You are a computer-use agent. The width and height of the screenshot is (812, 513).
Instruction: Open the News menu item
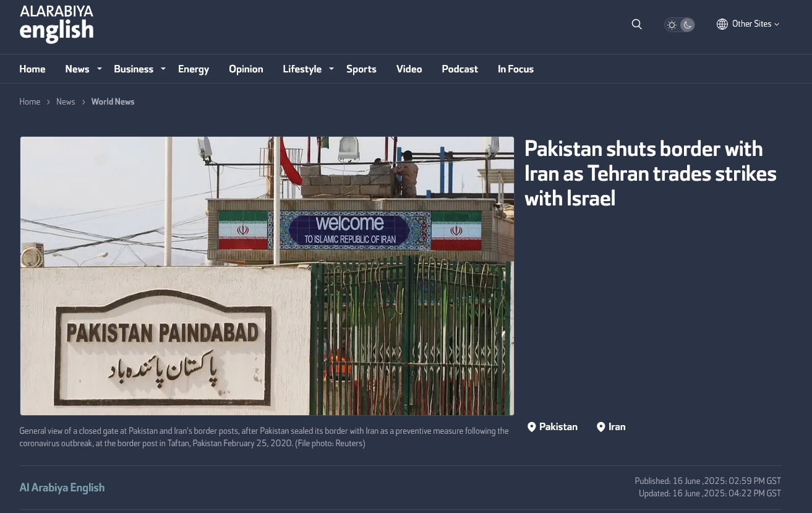[x=77, y=69]
